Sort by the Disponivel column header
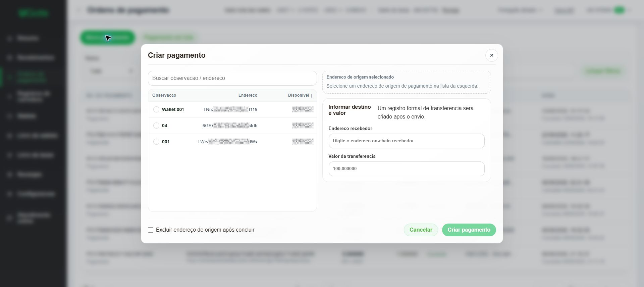 click(300, 95)
